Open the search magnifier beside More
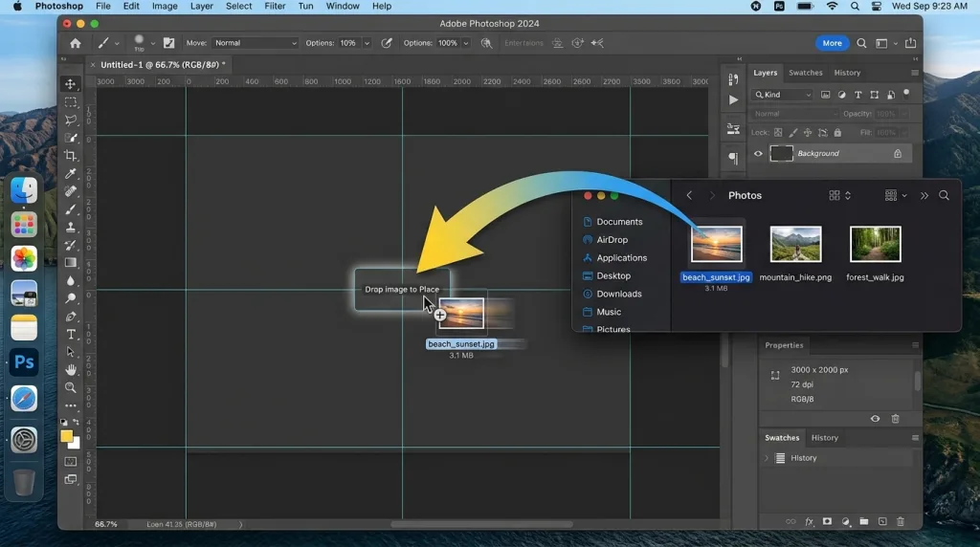The height and width of the screenshot is (547, 980). pyautogui.click(x=861, y=43)
